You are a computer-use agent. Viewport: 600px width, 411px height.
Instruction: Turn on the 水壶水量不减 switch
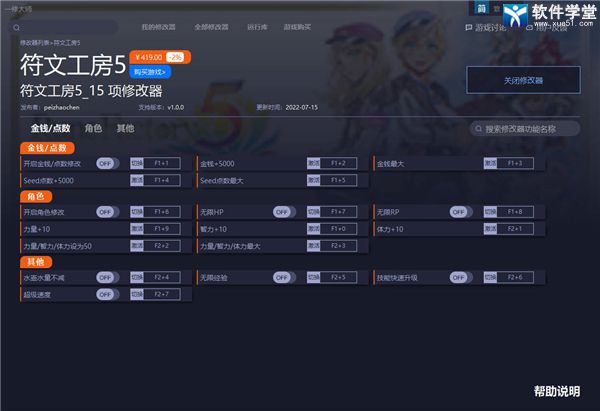(x=108, y=277)
